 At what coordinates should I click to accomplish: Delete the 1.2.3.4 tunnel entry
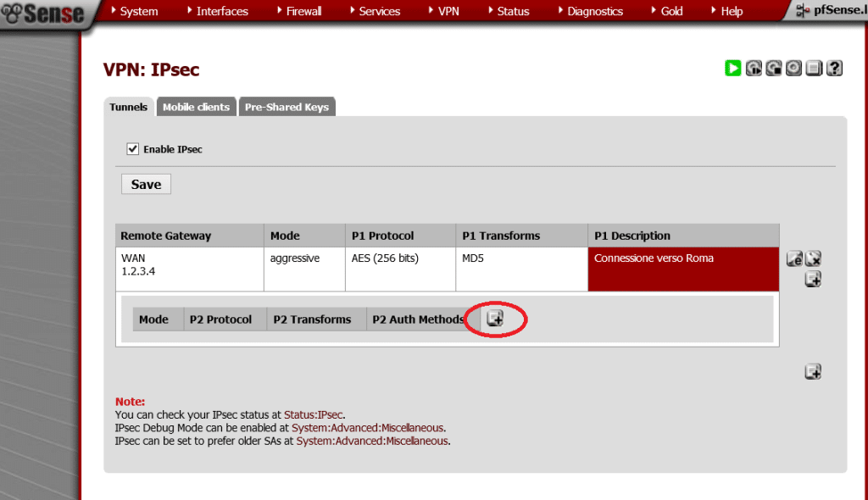point(813,259)
